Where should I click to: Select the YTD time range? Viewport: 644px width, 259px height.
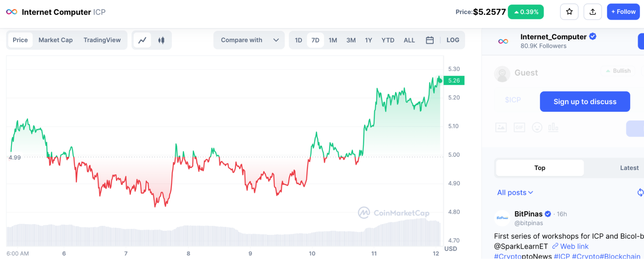388,40
